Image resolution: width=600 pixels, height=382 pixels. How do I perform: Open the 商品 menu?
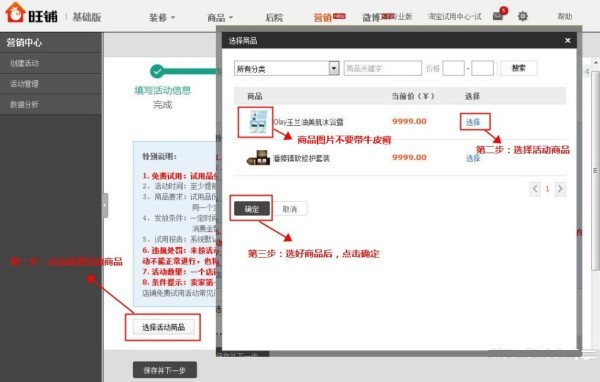pyautogui.click(x=220, y=18)
